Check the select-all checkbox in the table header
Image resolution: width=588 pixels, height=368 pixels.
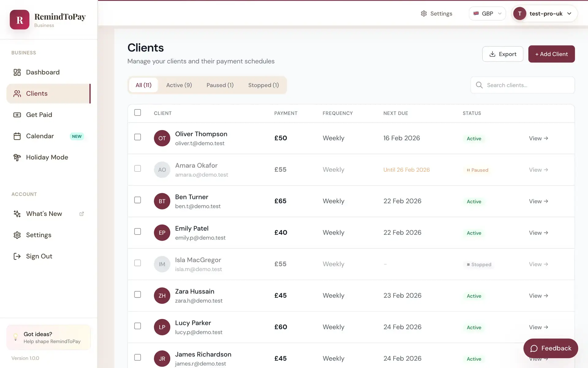click(x=138, y=113)
